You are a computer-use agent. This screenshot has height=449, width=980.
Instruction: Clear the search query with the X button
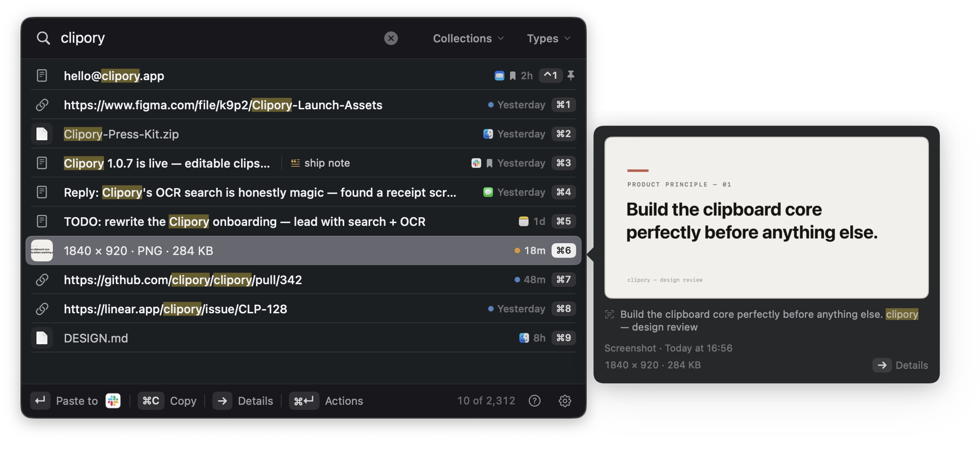click(391, 38)
